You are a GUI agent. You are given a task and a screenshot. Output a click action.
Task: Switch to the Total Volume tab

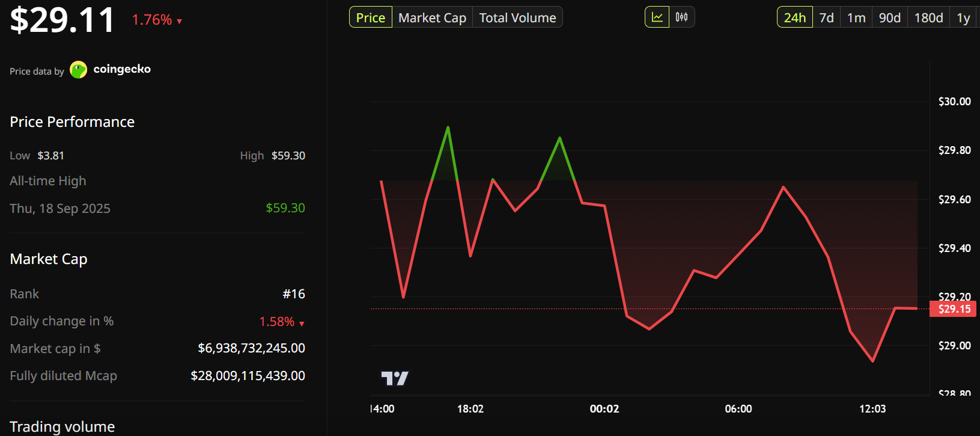point(517,17)
